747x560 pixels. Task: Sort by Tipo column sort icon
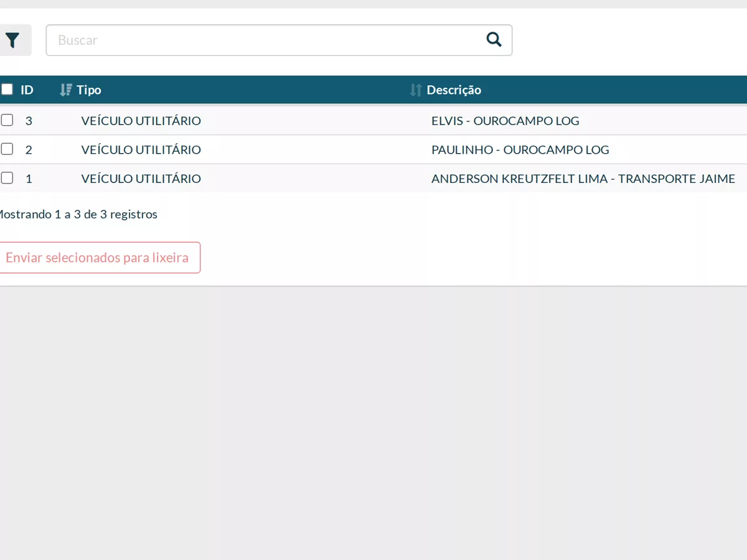pyautogui.click(x=66, y=90)
